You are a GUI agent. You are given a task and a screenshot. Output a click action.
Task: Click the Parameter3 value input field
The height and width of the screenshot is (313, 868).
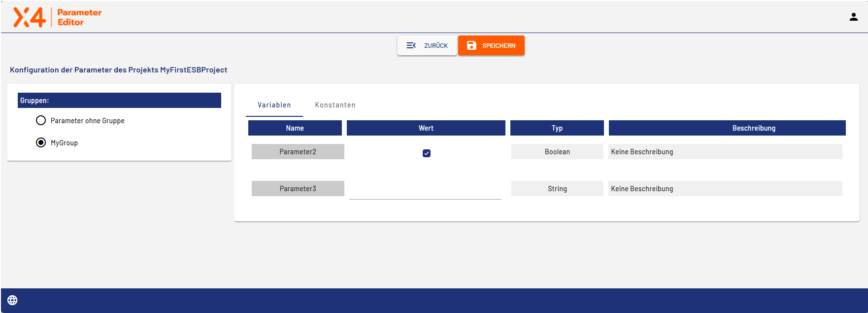[425, 190]
